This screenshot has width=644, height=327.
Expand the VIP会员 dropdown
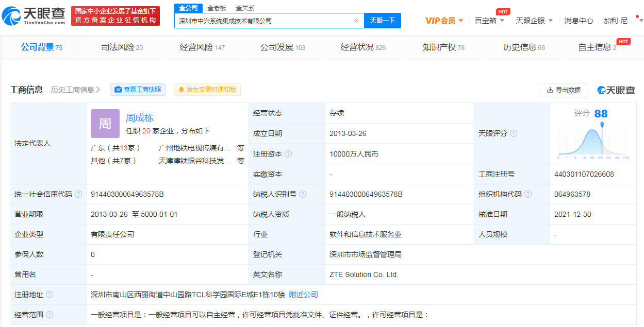[444, 21]
